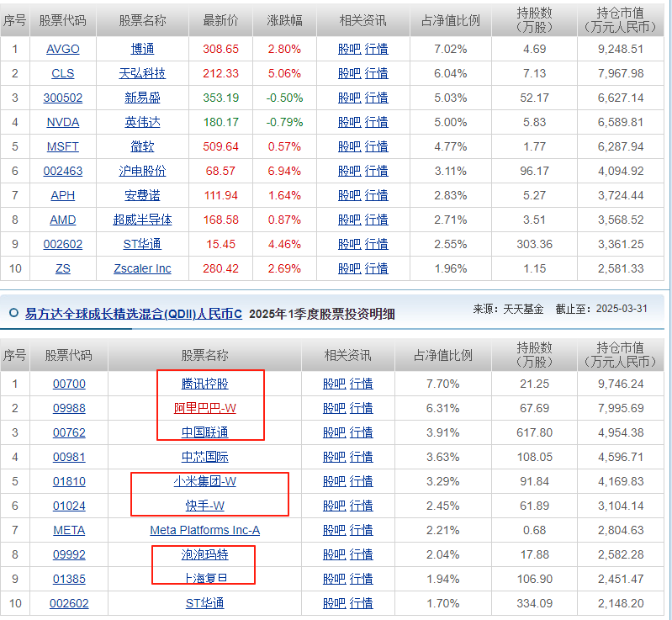Open Meta Platforms Inc-A link
Viewport: 672px width, 620px height.
tap(205, 530)
